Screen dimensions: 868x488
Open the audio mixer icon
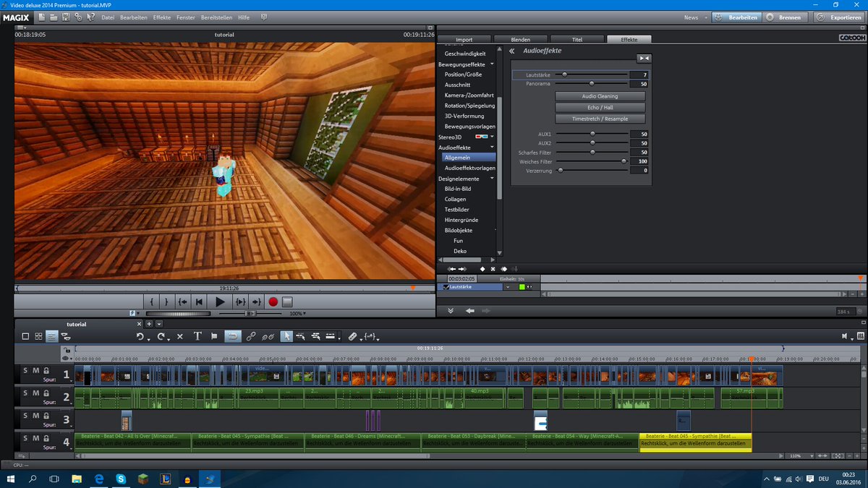click(x=860, y=336)
